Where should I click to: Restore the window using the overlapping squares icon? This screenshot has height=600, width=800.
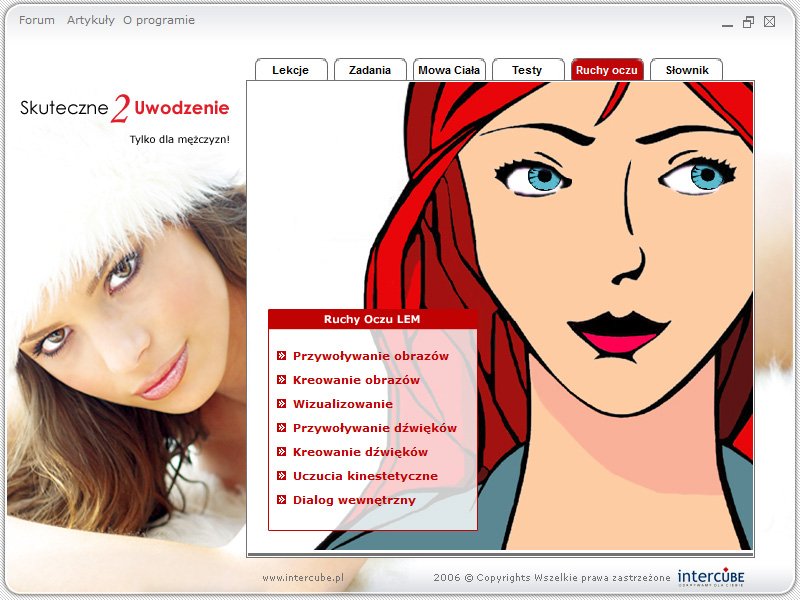point(748,23)
